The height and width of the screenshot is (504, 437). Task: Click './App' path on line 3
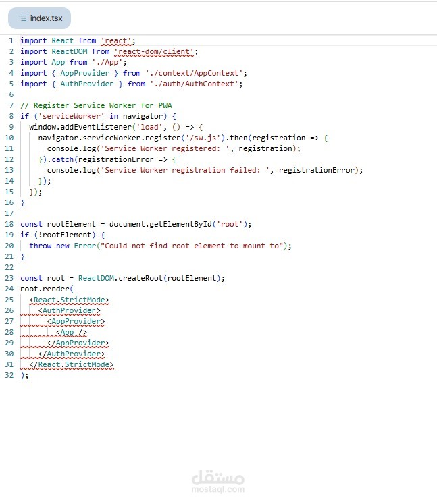tap(107, 62)
